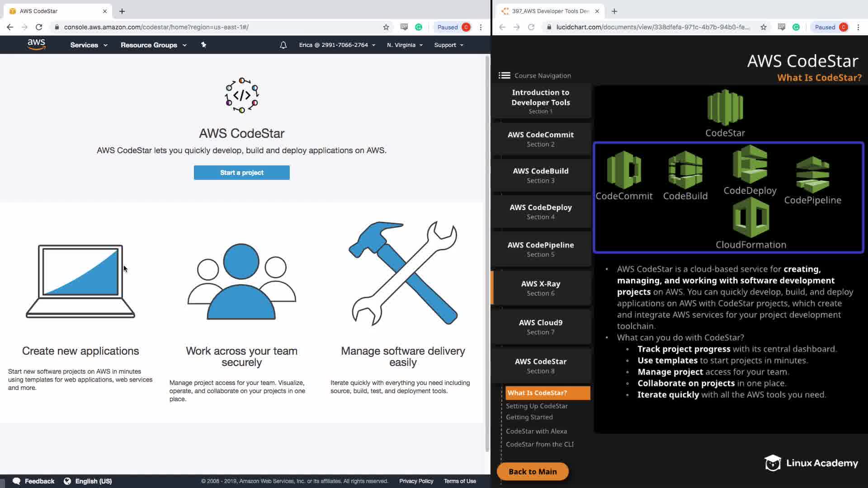Click the CodePipeline icon in diagram
868x488 pixels.
812,174
